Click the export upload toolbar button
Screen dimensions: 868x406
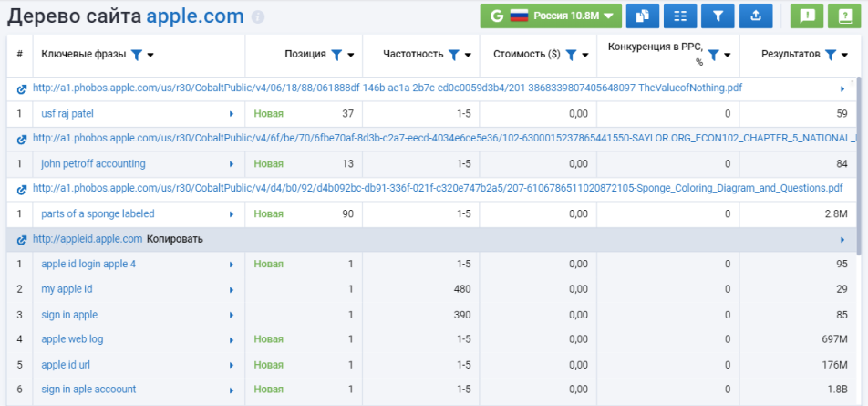tap(756, 16)
